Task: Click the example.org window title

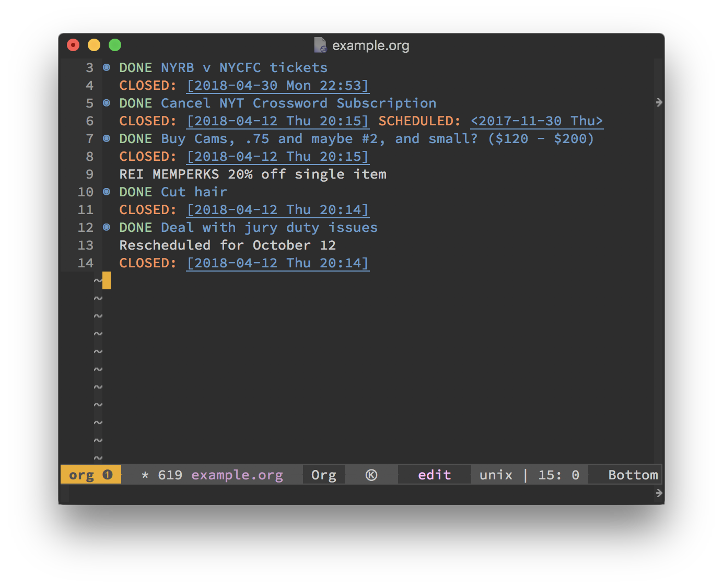Action: [371, 45]
